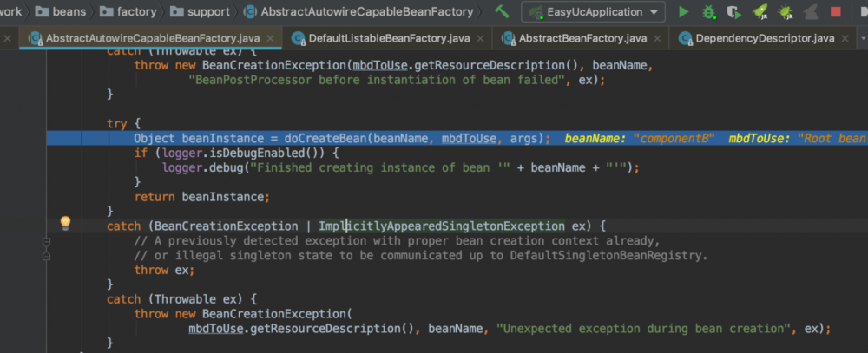Stop the running application (red square)
868x353 pixels.
[x=836, y=12]
